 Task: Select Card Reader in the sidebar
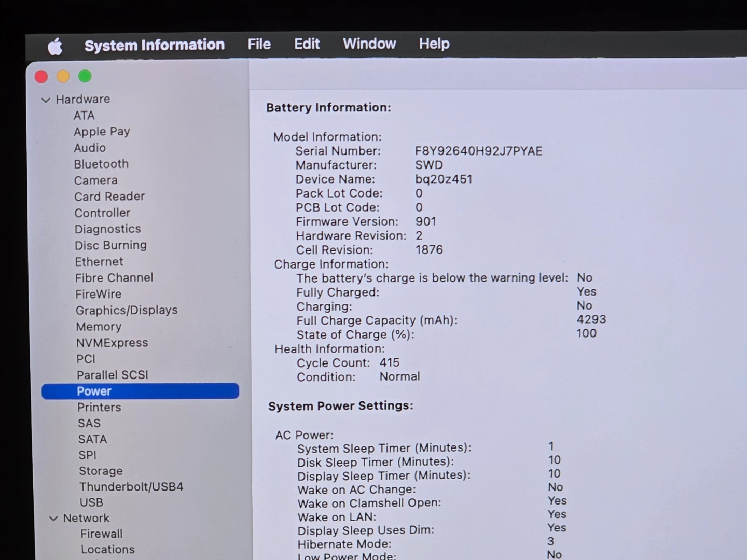point(109,197)
